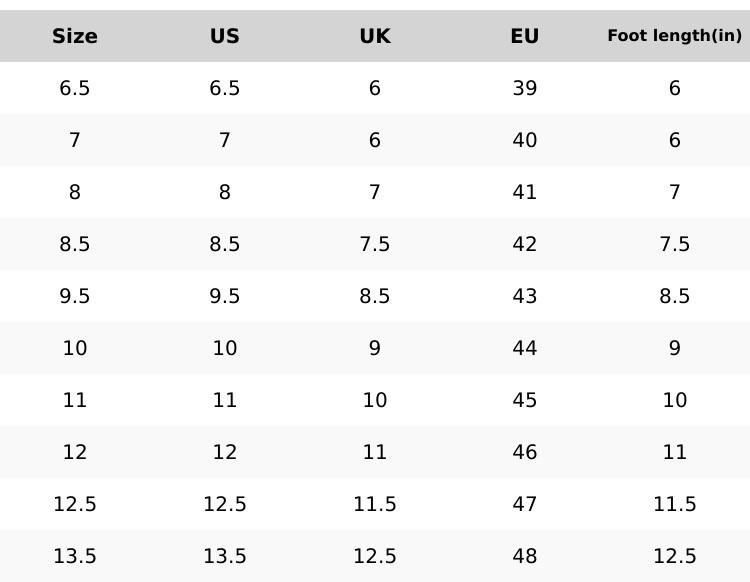The height and width of the screenshot is (582, 750).
Task: Click the foot length cell in the EU 45 row
Action: [x=675, y=400]
